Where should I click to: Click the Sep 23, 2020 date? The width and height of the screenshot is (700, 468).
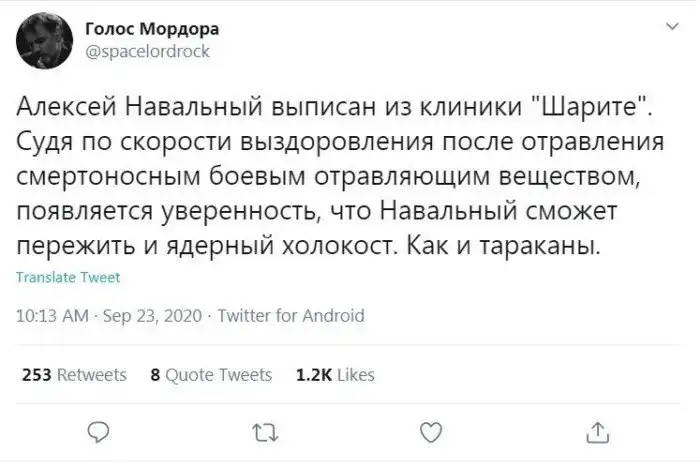pos(150,316)
